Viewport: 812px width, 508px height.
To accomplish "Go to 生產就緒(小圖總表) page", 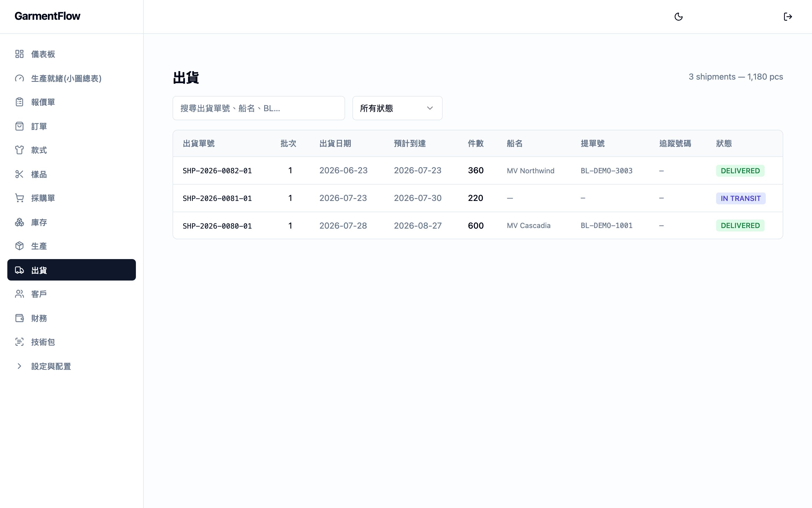I will (x=71, y=78).
